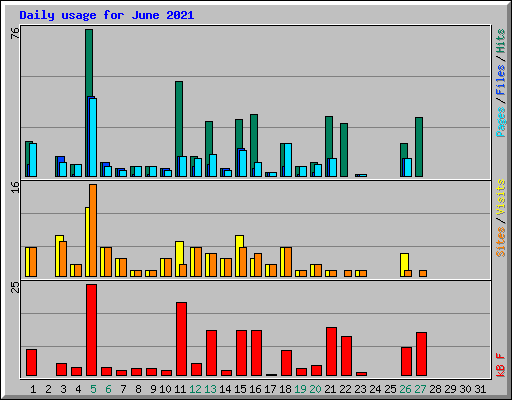Click day label '2' on the x-axis
Viewport: 512px width, 400px height.
(x=48, y=389)
